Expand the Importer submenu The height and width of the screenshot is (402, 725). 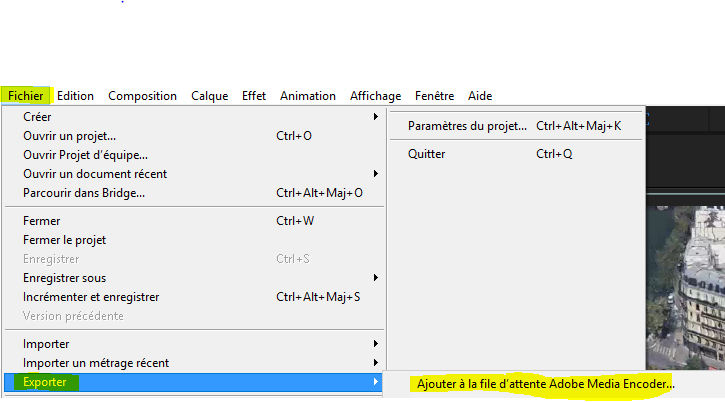193,344
